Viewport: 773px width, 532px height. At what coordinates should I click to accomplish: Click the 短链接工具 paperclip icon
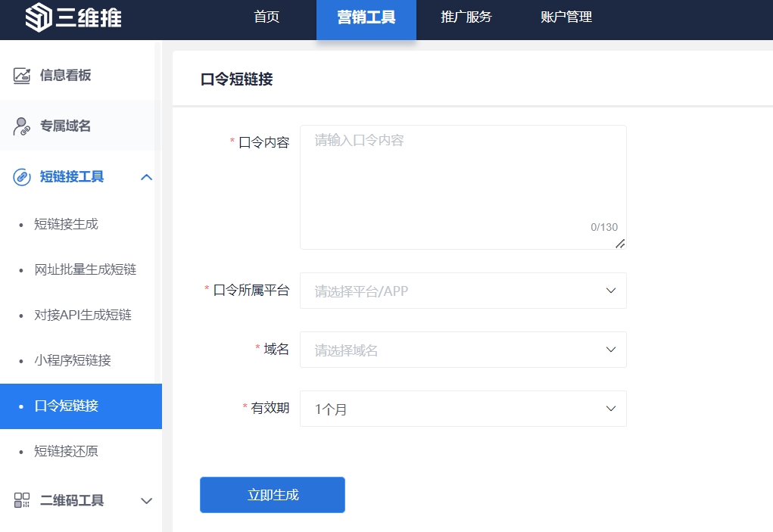22,177
